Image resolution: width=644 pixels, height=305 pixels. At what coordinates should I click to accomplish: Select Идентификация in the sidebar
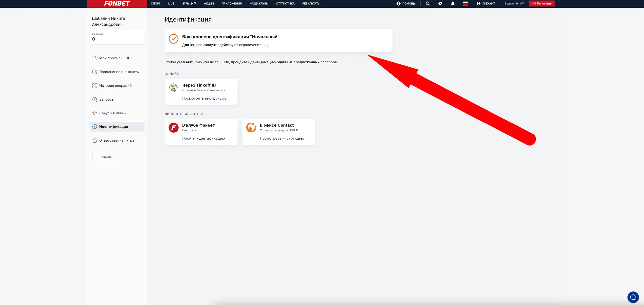(x=117, y=127)
